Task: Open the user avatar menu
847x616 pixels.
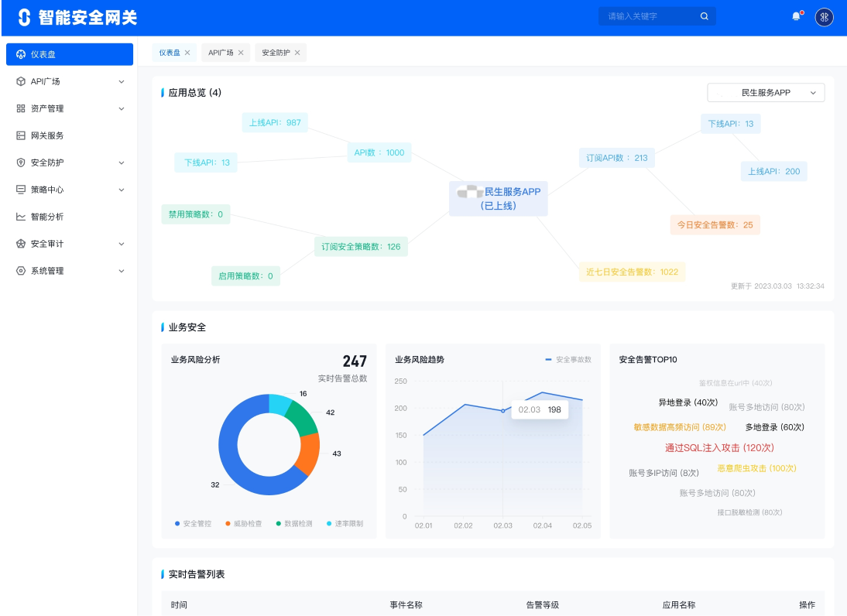Action: pyautogui.click(x=825, y=17)
